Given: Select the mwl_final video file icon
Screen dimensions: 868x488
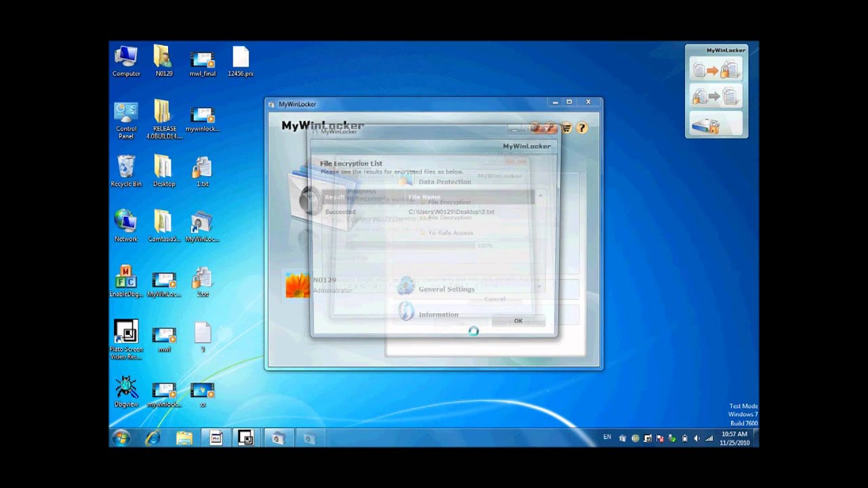Looking at the screenshot, I should [202, 62].
